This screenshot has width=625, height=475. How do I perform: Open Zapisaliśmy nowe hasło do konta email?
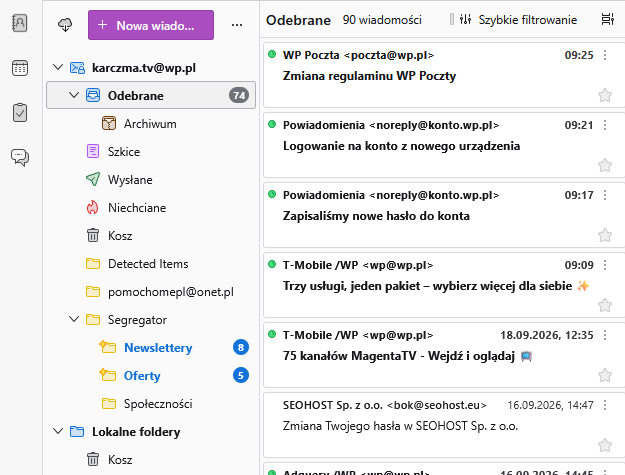pyautogui.click(x=444, y=215)
